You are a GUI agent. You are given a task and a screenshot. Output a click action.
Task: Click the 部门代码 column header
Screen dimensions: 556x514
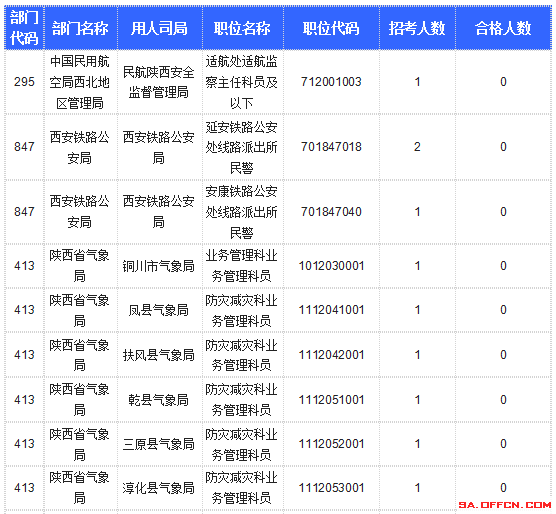point(24,28)
